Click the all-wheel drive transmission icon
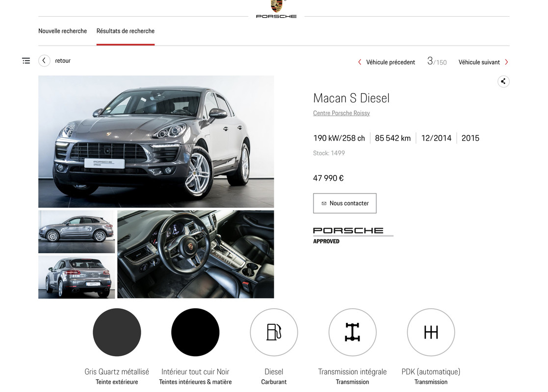 [x=352, y=332]
